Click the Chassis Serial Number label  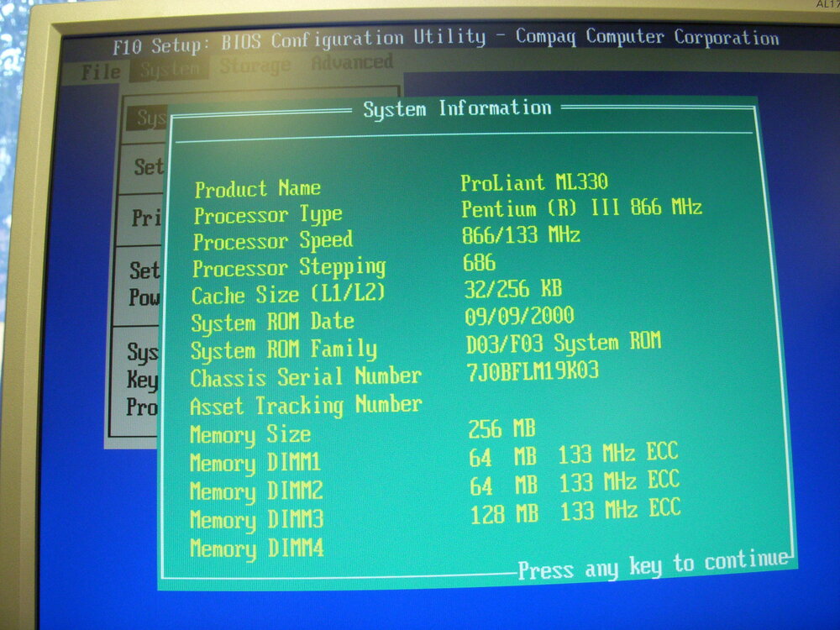click(x=306, y=377)
